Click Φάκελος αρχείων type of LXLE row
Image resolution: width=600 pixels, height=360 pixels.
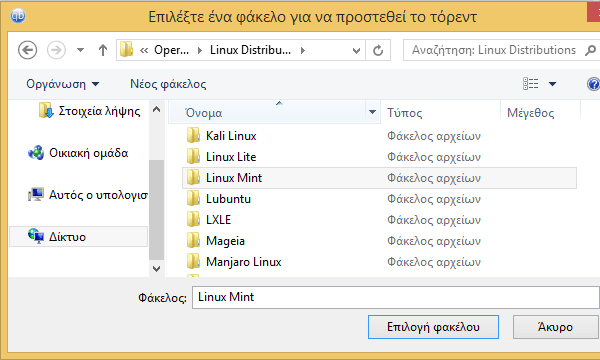pos(434,220)
